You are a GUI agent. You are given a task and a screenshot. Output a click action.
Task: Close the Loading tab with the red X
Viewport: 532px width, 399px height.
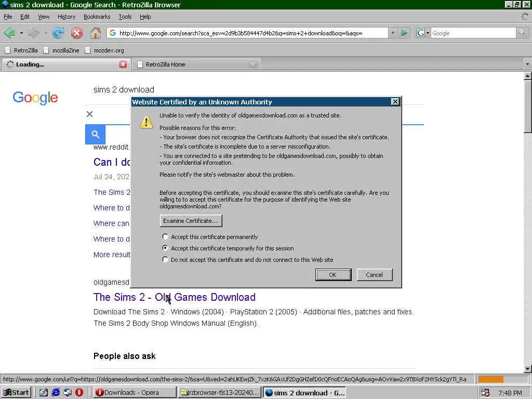pyautogui.click(x=123, y=64)
